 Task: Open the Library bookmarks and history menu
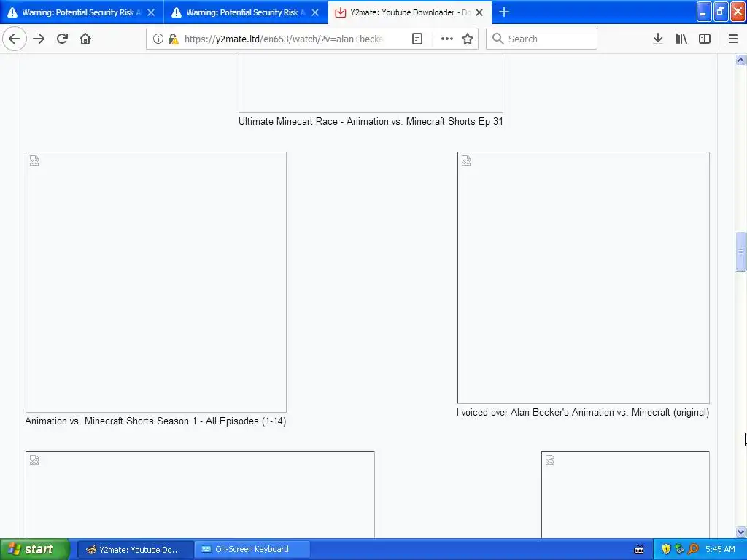681,39
